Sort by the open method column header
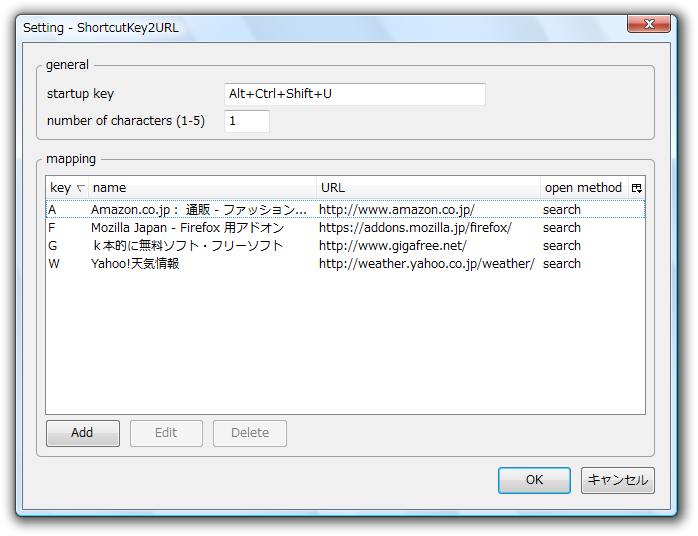 tap(584, 188)
